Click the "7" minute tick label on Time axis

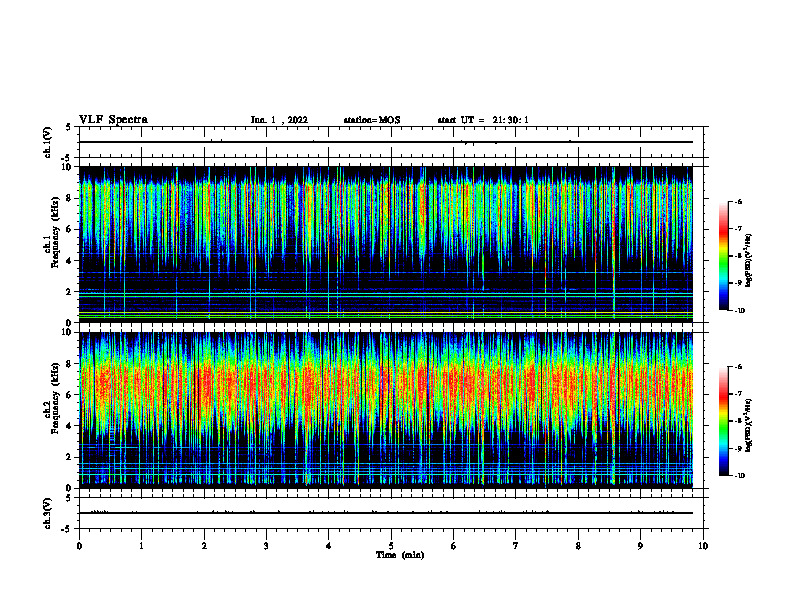point(516,546)
